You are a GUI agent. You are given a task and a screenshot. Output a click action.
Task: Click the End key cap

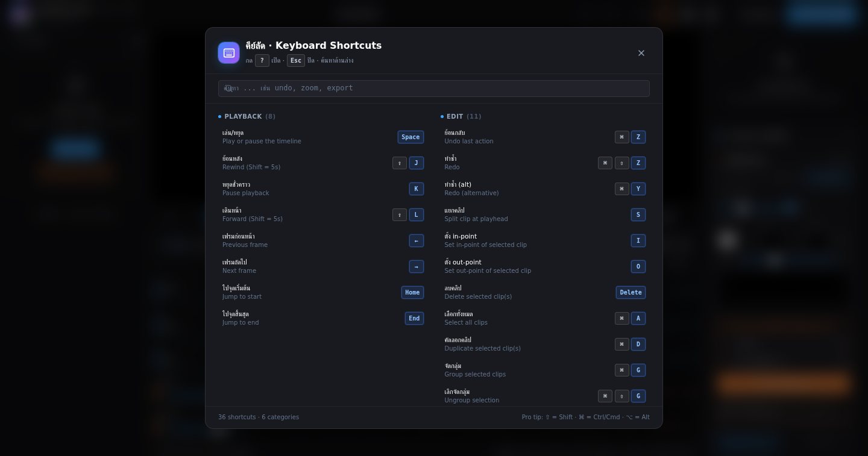[414, 319]
